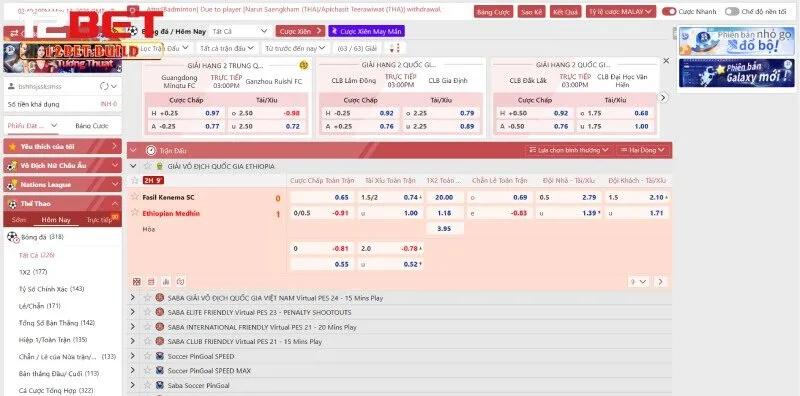800x396 pixels.
Task: Open Lựa chọn bình thường dropdown
Action: pyautogui.click(x=568, y=150)
